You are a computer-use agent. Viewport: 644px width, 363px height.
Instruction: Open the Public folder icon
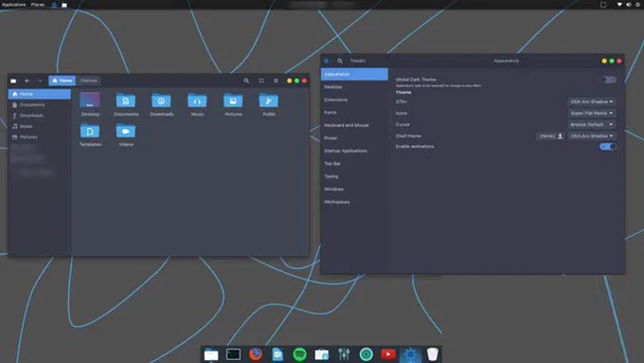click(269, 100)
